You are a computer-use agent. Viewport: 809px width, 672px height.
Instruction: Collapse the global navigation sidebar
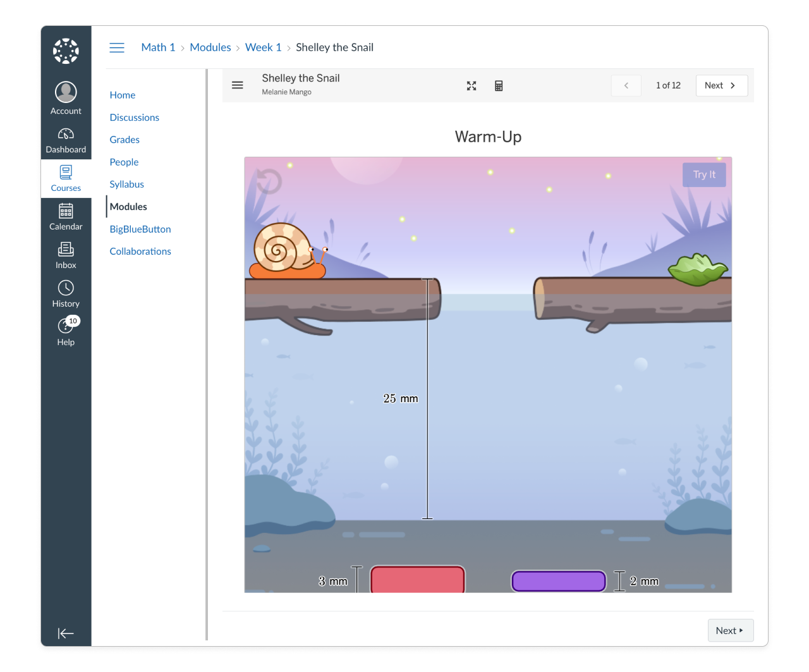66,633
